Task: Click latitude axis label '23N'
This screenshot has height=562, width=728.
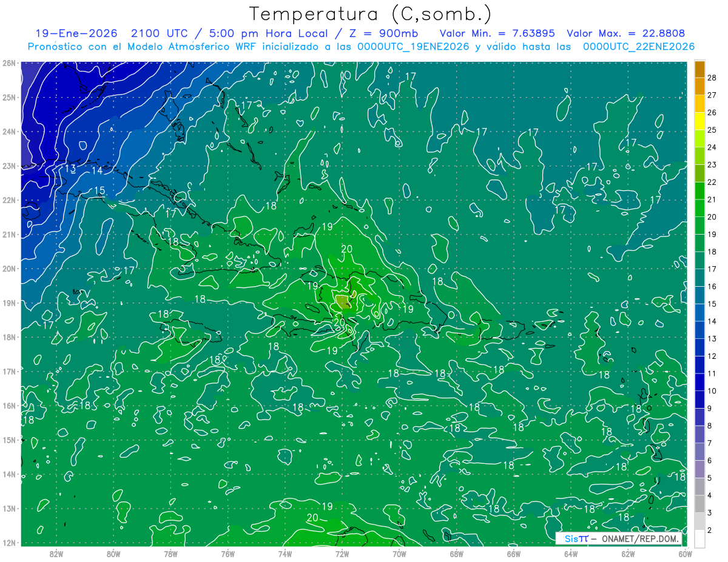Action: (9, 166)
